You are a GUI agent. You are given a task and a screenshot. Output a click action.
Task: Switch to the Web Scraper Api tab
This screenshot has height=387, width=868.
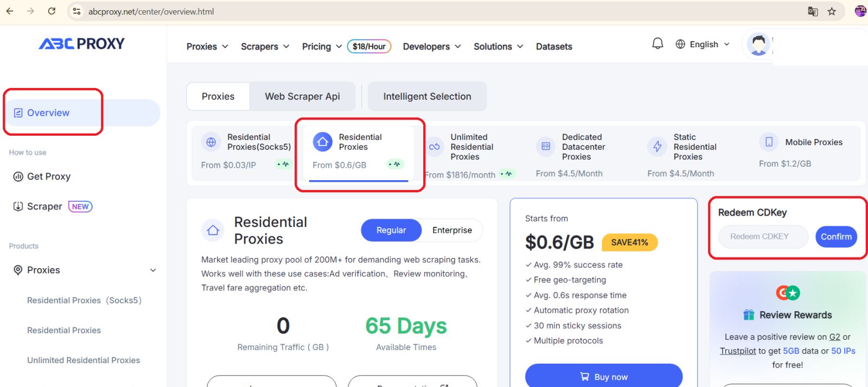tap(302, 97)
